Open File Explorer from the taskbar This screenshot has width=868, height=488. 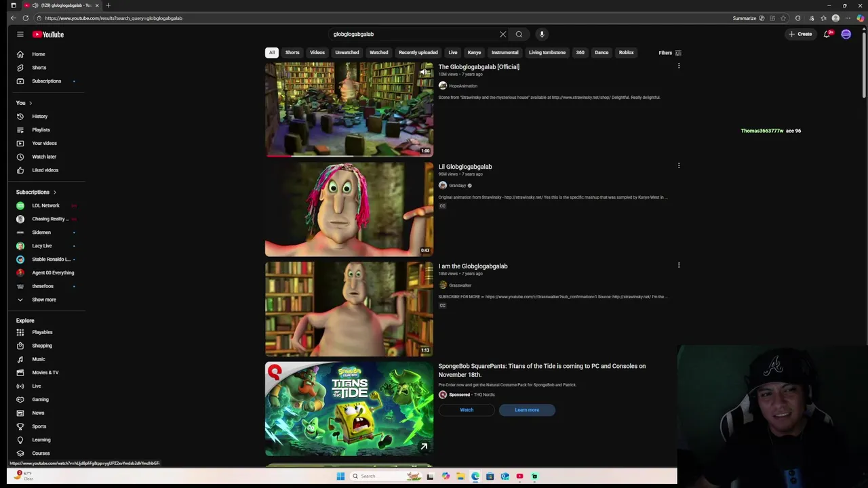tap(460, 476)
